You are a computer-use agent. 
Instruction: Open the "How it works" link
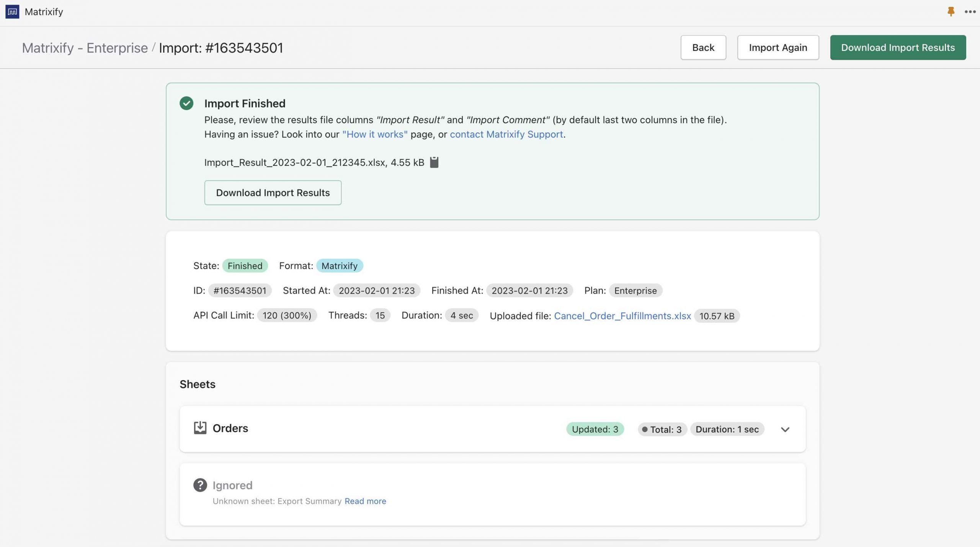click(x=375, y=134)
